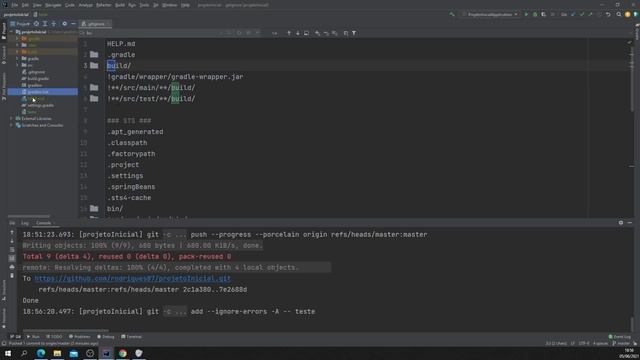This screenshot has height=360, width=640.
Task: Print the Git console output
Action: pyautogui.click(x=12, y=267)
